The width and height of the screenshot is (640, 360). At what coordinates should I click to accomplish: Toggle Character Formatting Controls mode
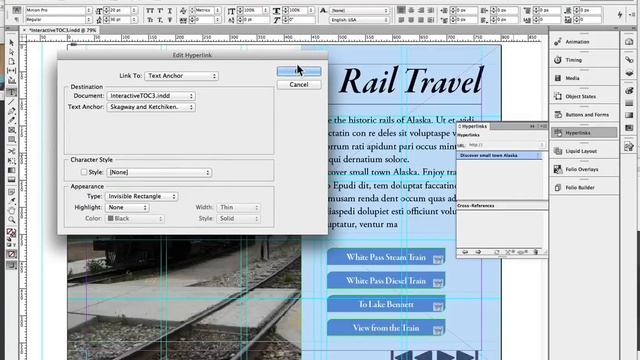click(17, 10)
